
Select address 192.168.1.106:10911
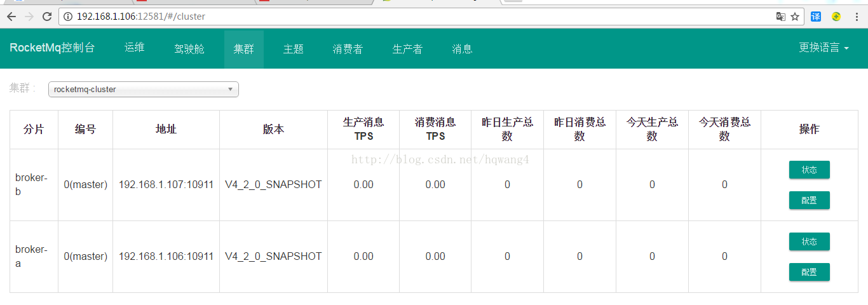click(x=166, y=257)
